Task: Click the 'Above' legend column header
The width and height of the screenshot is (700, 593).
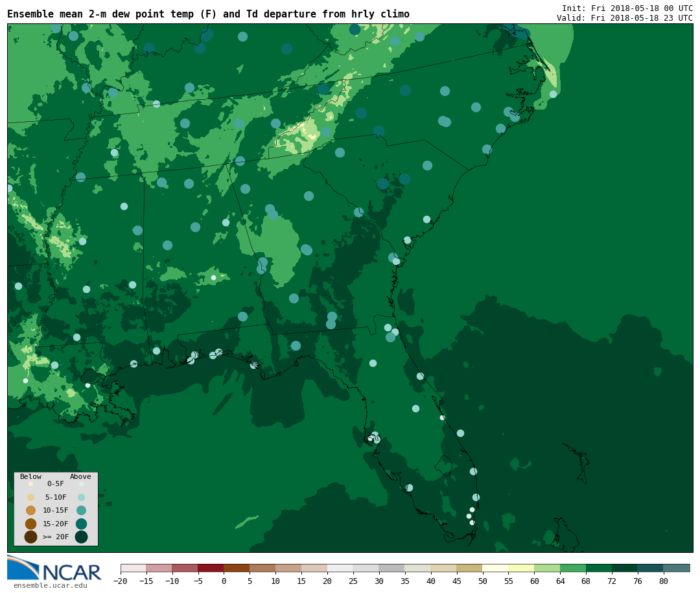Action: (x=80, y=476)
